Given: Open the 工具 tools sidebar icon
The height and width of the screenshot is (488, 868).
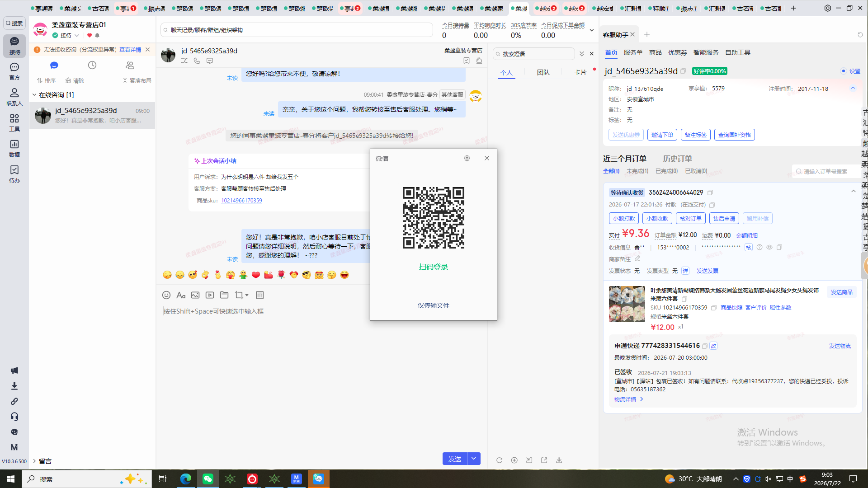Looking at the screenshot, I should click(x=14, y=122).
